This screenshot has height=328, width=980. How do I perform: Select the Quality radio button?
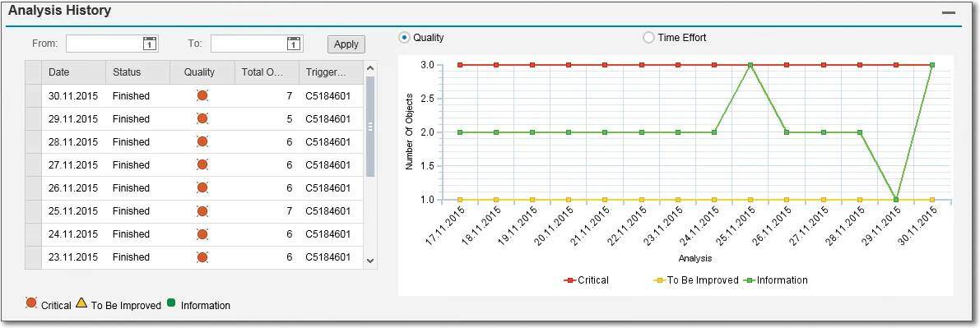click(x=404, y=38)
